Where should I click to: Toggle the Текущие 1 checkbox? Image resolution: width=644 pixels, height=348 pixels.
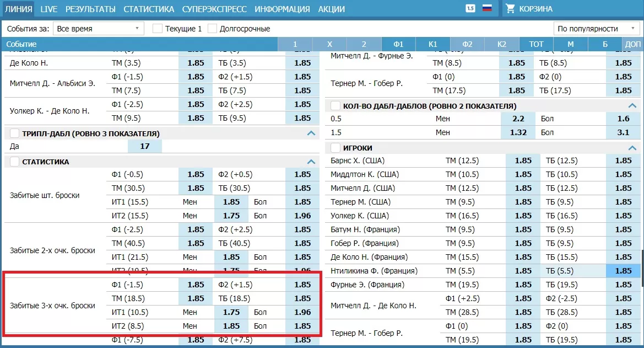pyautogui.click(x=158, y=29)
